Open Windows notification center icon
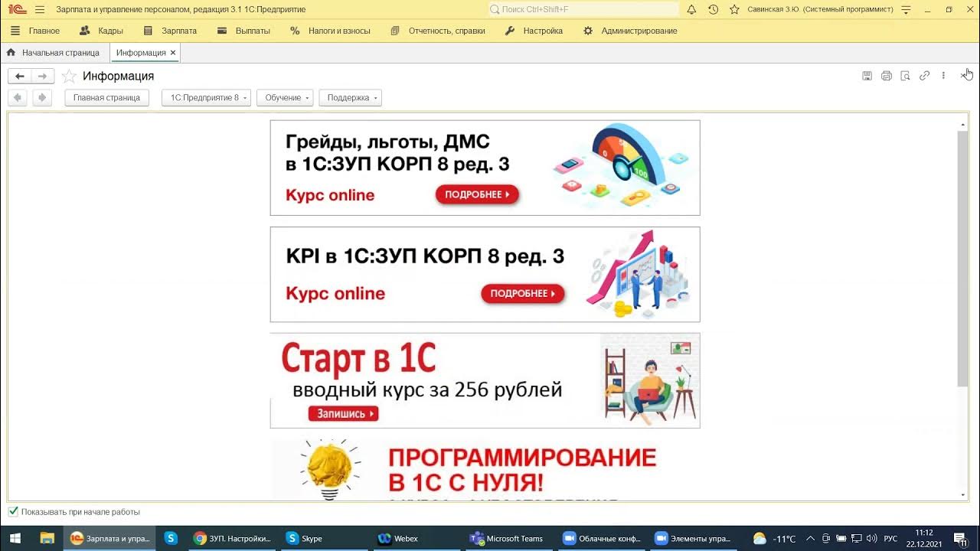 [960, 538]
